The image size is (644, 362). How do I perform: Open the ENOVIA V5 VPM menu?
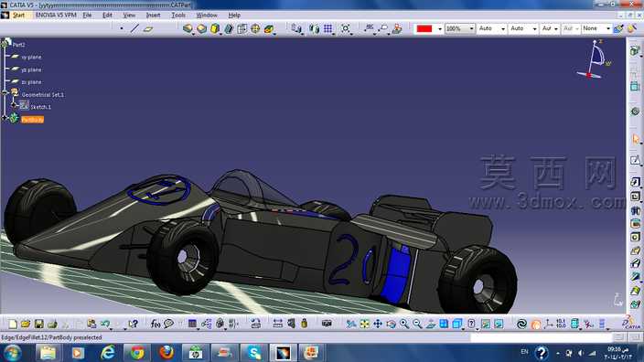coord(56,16)
